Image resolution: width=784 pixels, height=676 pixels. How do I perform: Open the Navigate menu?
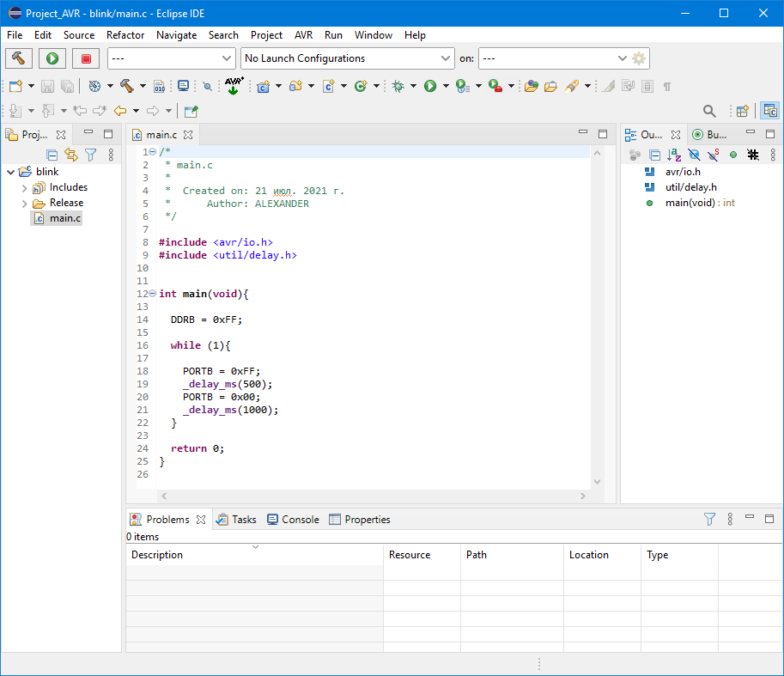(x=177, y=35)
